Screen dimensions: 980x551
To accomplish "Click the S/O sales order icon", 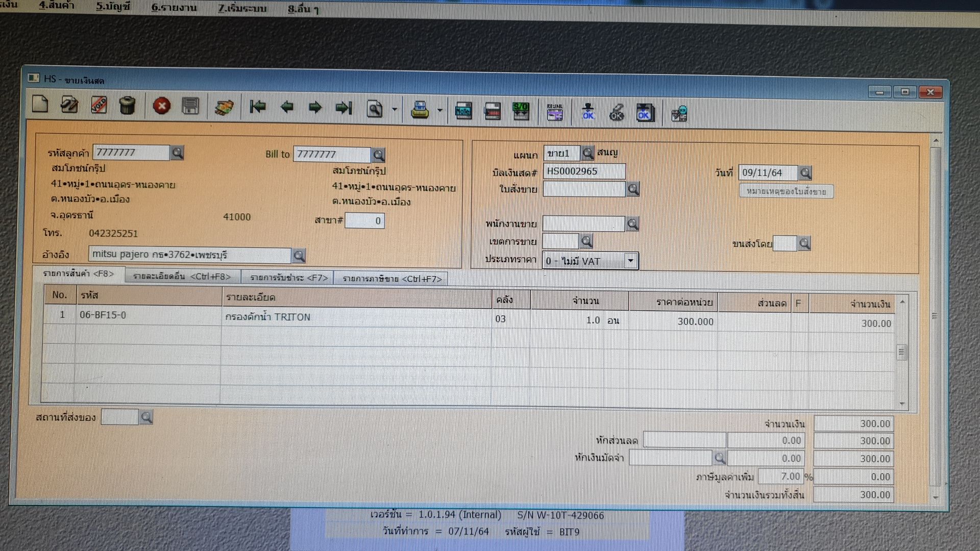I will [521, 111].
